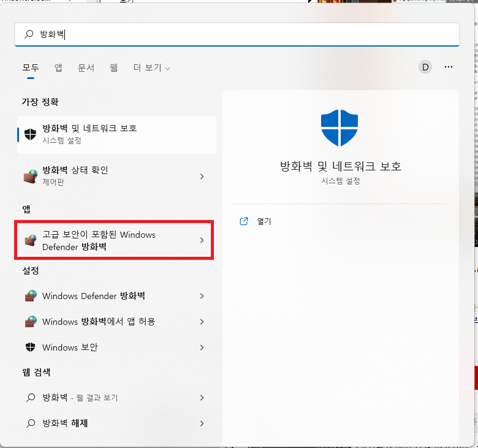Click the 방화벽 search input field

pos(237,34)
